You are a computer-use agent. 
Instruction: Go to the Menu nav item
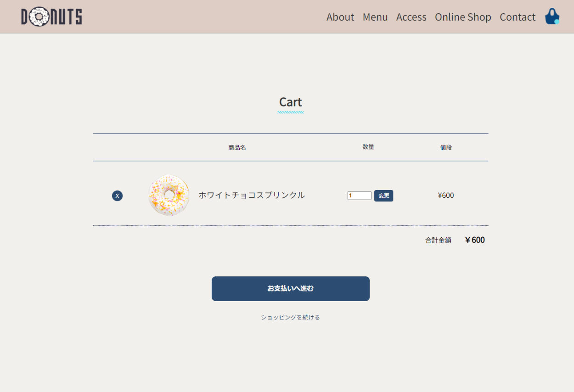tap(375, 17)
